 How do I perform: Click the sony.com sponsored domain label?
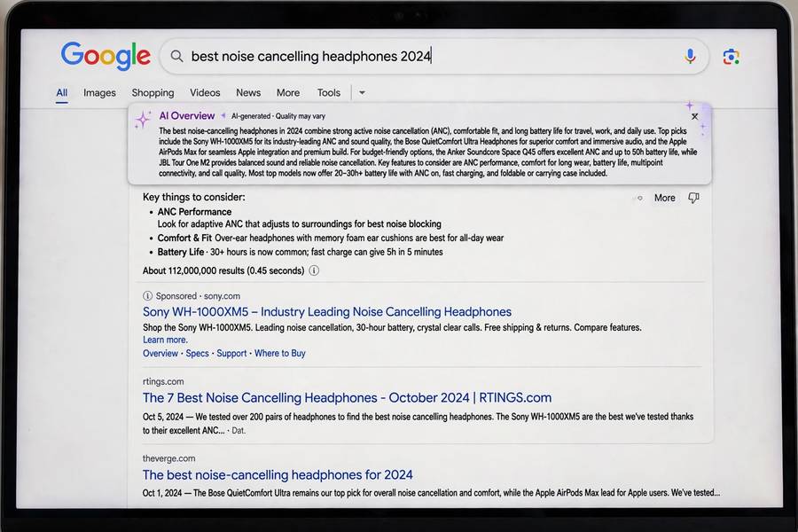click(222, 296)
